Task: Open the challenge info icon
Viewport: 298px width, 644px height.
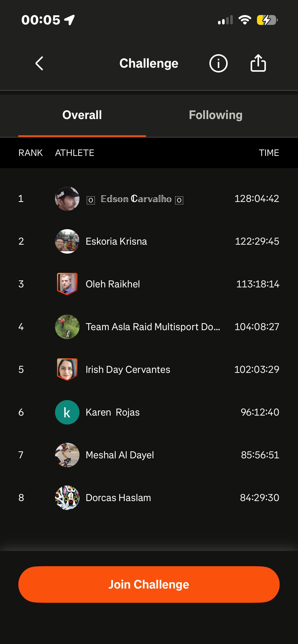Action: (218, 63)
